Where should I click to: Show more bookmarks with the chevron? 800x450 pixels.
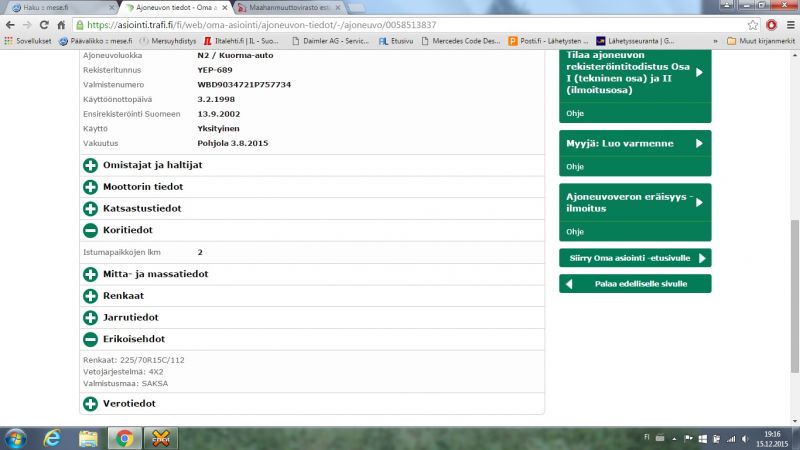point(715,41)
